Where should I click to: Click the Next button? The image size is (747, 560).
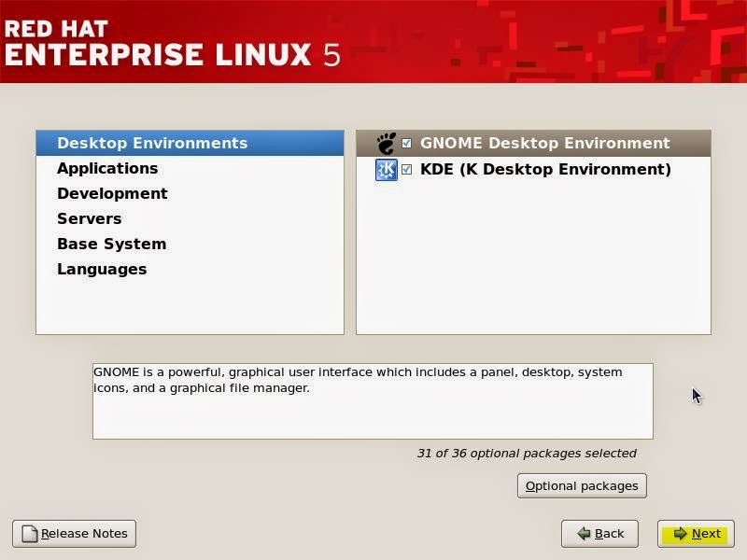click(696, 534)
